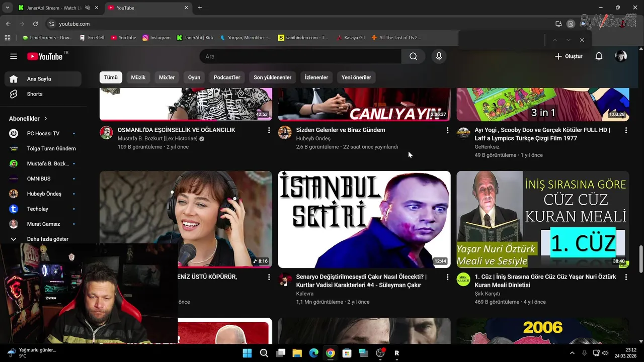
Task: Select the Tümü filter chip
Action: (x=111, y=77)
